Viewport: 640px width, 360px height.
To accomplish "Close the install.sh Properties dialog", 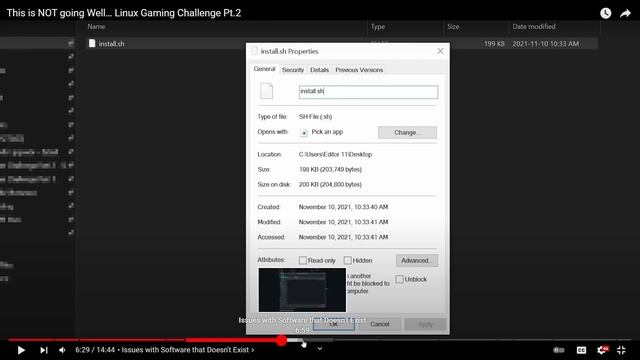I will pos(440,51).
